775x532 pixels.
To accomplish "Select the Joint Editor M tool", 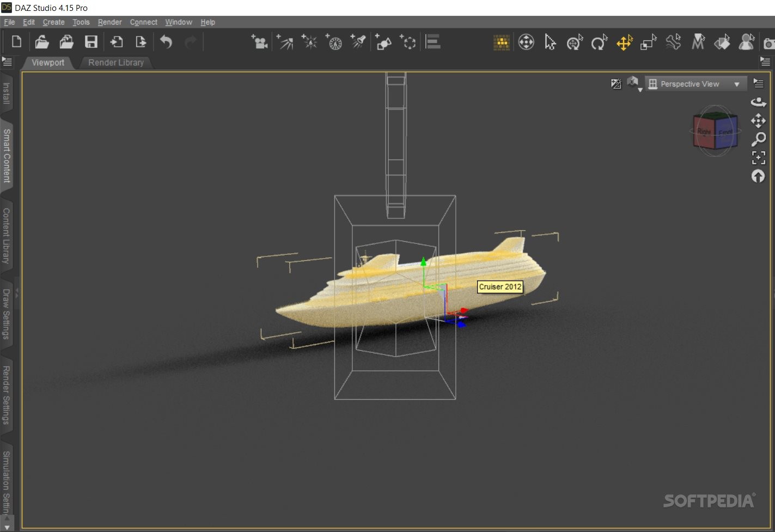I will 698,42.
